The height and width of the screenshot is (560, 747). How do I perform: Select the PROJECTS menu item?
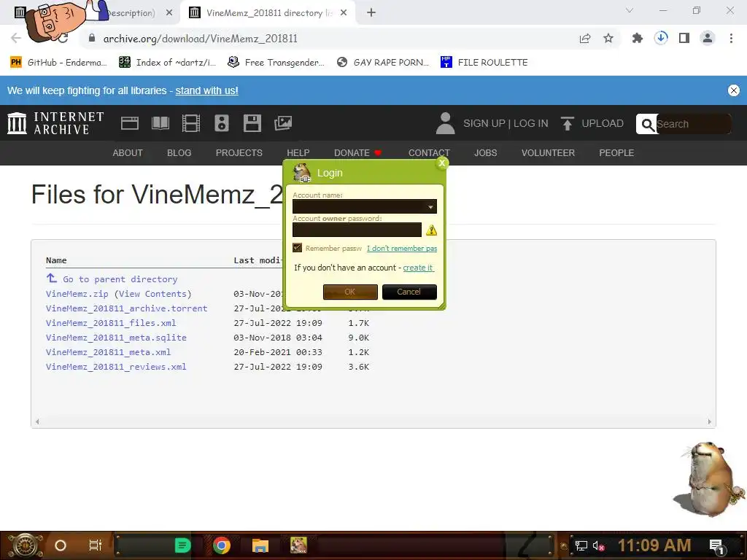pos(239,153)
